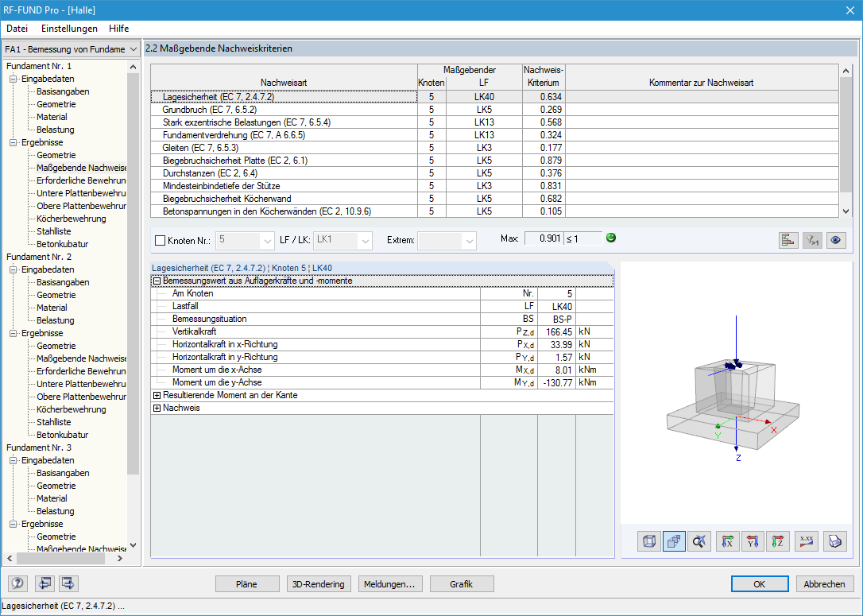Collapse Ergebnisse under Fundament Nr. 1
Image resolution: width=863 pixels, height=616 pixels.
[14, 142]
